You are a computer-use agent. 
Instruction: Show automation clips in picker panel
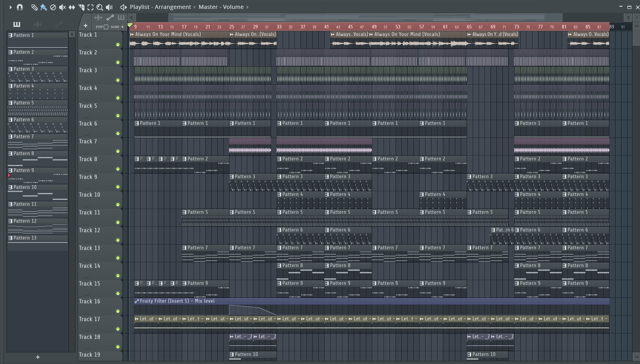pos(59,24)
